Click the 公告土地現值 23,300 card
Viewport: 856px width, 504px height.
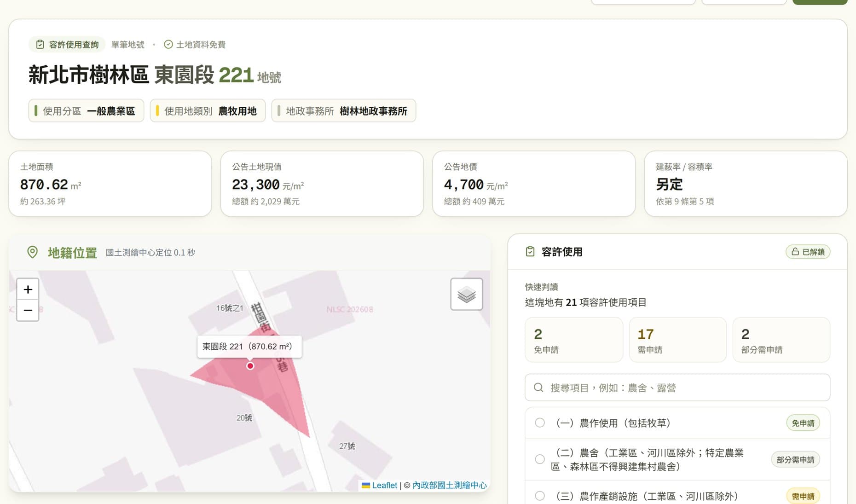point(322,184)
